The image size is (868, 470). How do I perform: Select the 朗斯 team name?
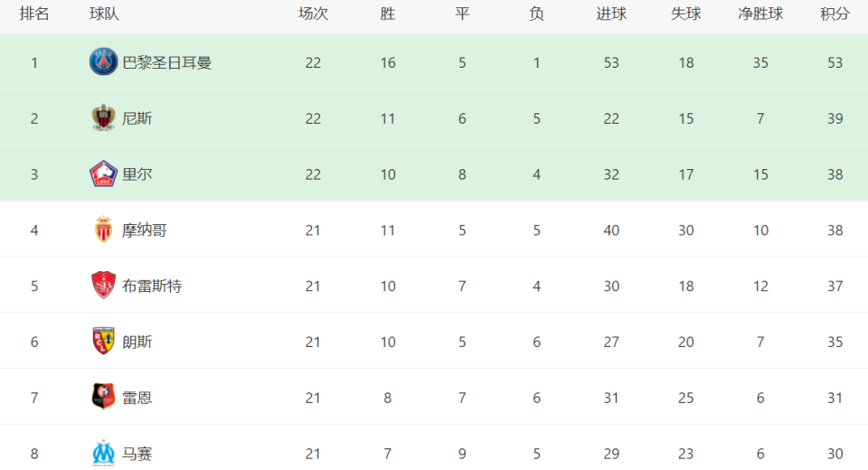pyautogui.click(x=137, y=343)
